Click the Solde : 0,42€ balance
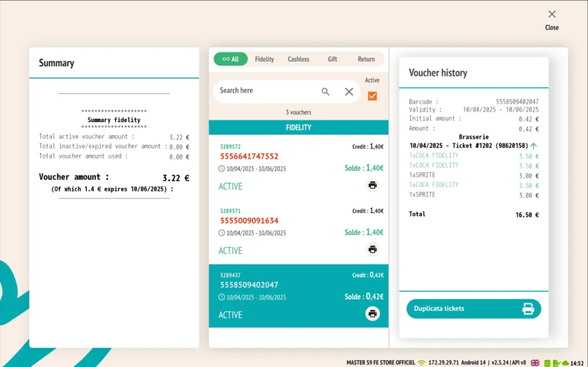Screen dimensions: 588x367 (x=364, y=297)
